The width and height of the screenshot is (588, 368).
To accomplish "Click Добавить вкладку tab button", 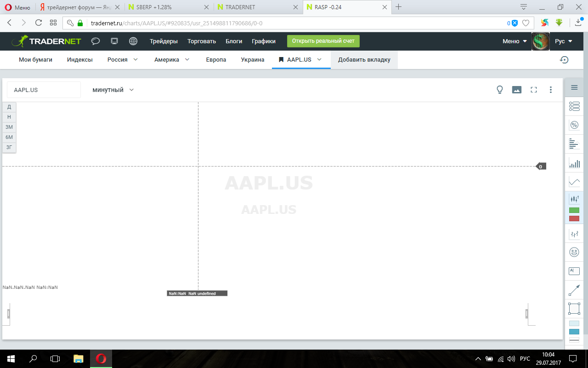I will (x=364, y=60).
